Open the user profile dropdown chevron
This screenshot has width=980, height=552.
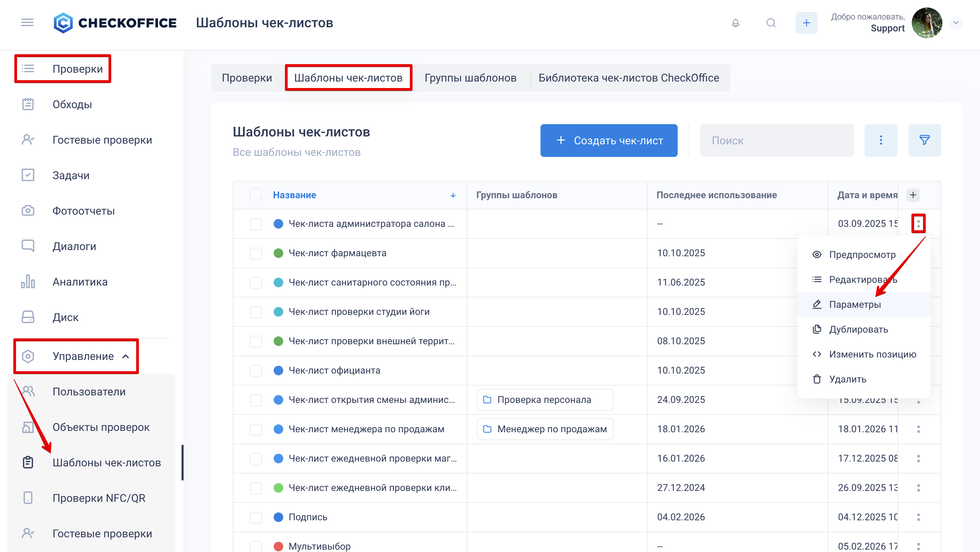pyautogui.click(x=956, y=23)
